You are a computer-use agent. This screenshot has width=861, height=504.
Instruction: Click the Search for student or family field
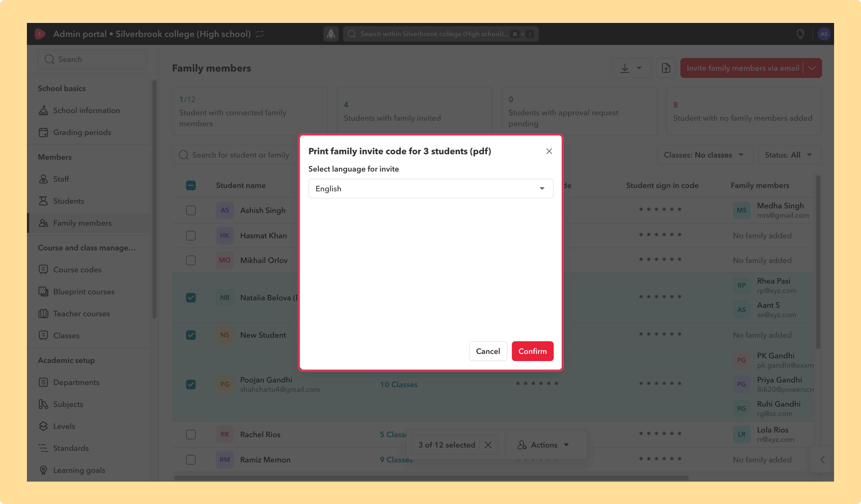[235, 155]
